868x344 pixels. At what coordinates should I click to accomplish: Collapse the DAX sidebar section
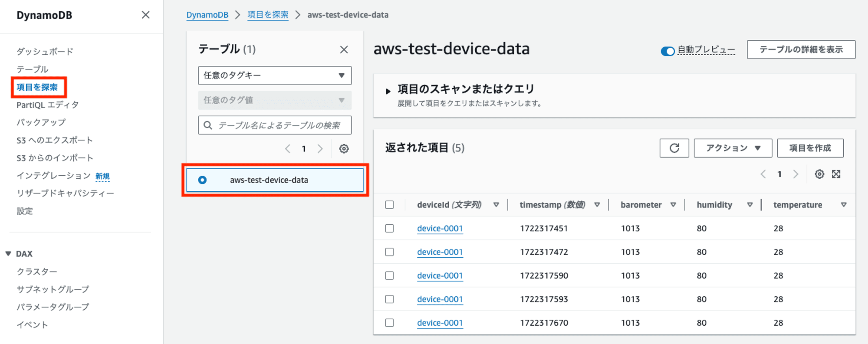click(x=8, y=254)
